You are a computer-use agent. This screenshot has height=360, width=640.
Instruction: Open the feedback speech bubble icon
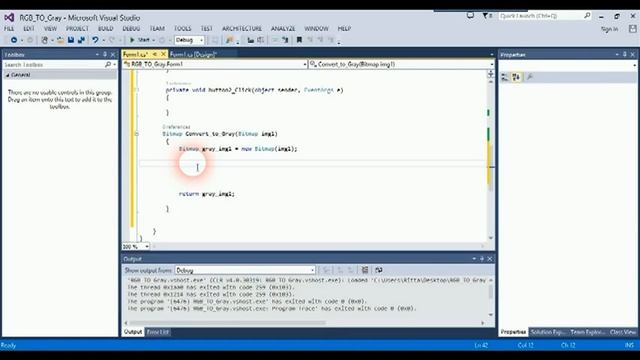pos(471,16)
